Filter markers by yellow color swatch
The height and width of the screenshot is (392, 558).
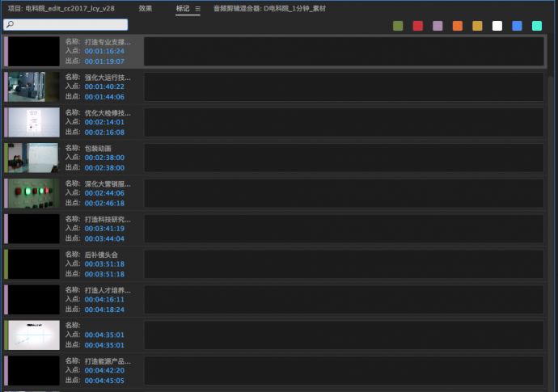click(477, 26)
